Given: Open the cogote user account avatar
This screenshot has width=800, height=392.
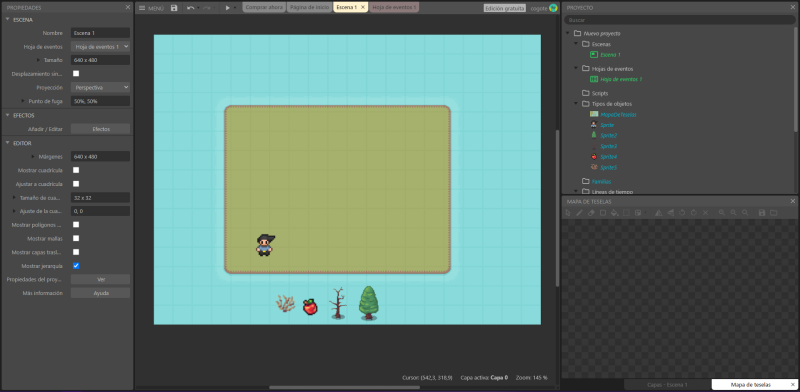Looking at the screenshot, I should click(554, 8).
